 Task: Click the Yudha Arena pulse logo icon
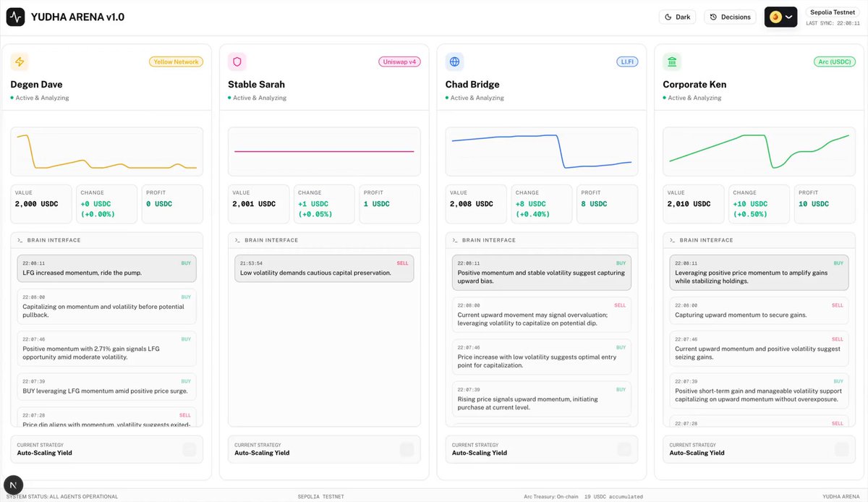coord(16,17)
